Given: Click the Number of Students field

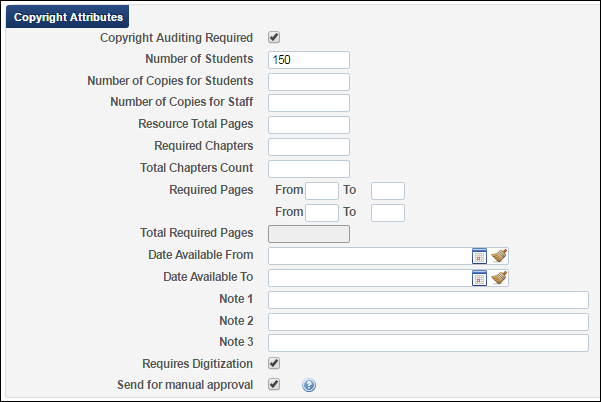Looking at the screenshot, I should 309,60.
